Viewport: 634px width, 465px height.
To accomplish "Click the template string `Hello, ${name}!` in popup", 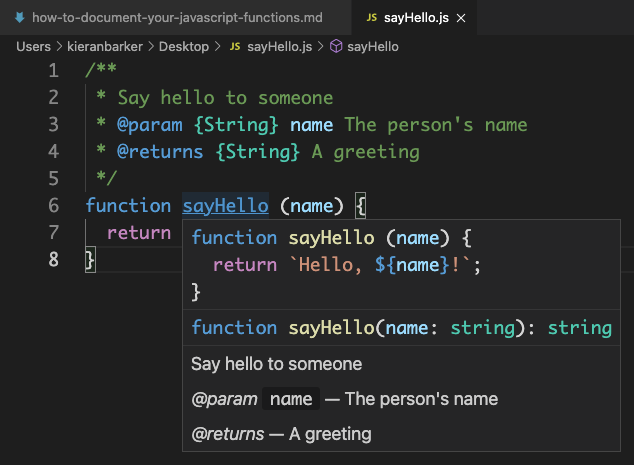I will click(x=380, y=265).
